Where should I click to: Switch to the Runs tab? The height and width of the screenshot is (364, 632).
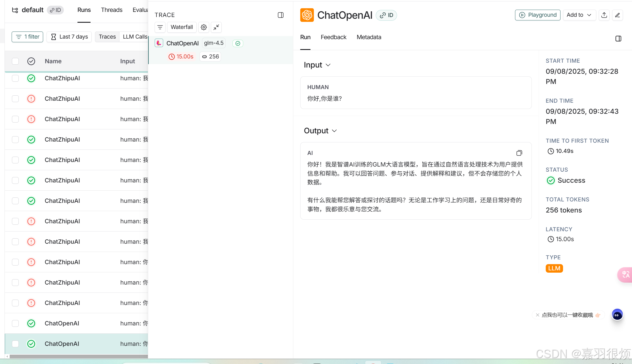84,10
